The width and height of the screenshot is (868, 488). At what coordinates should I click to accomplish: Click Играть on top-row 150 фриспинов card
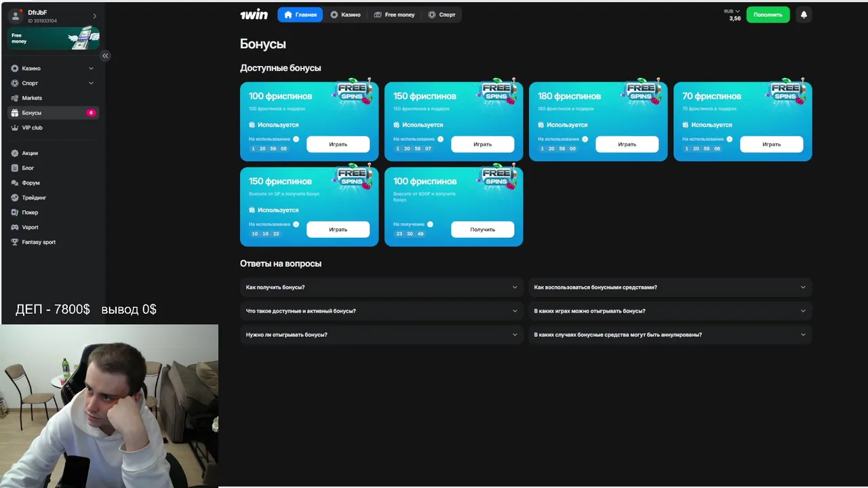pos(482,144)
